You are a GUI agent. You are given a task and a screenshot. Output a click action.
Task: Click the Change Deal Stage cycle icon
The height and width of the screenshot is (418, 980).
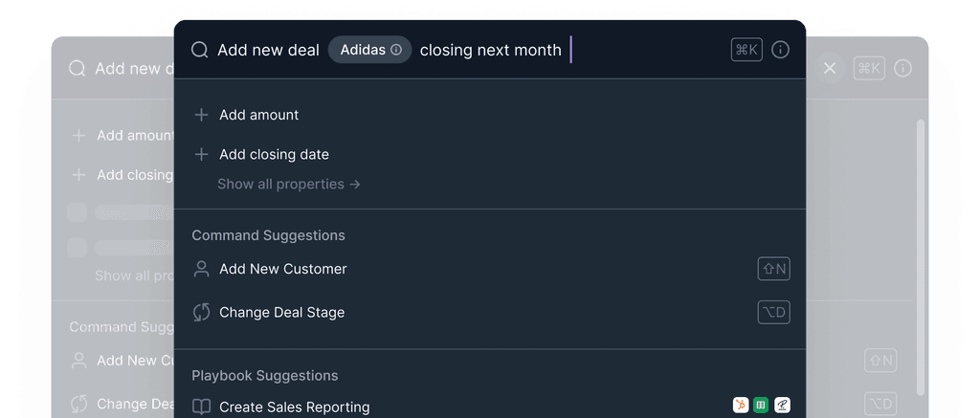201,312
